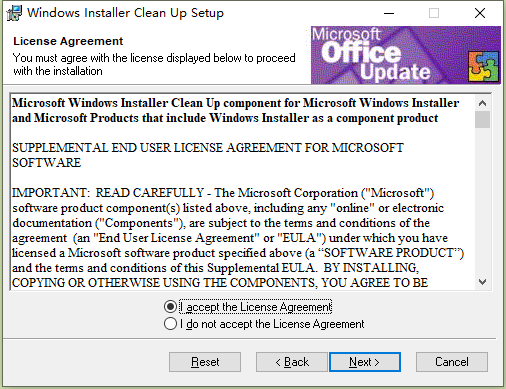Close the Windows Installer Clean Up Setup

(480, 13)
